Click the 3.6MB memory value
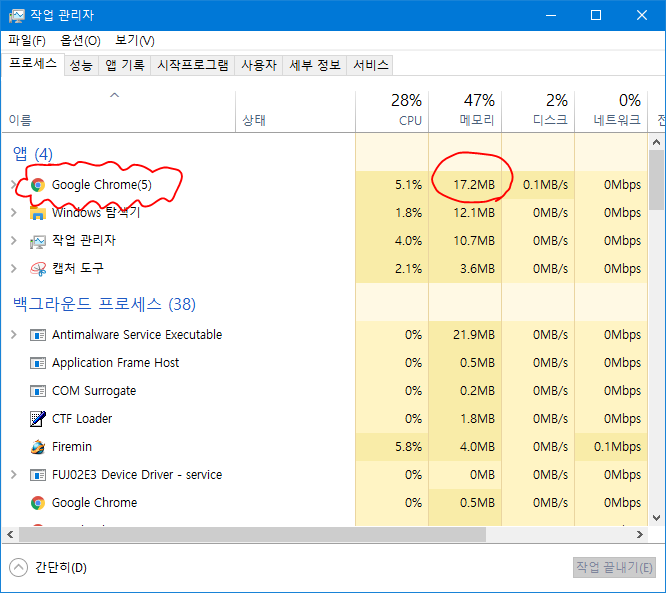 [477, 269]
